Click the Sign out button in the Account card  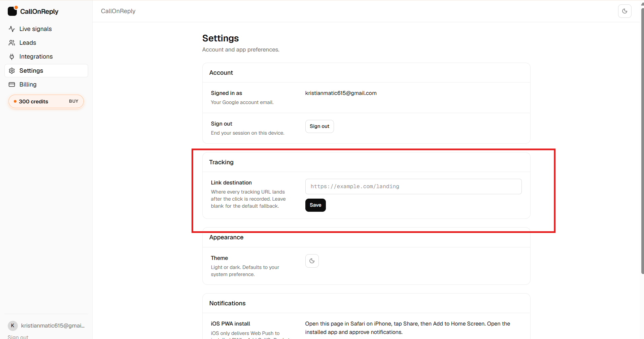point(319,126)
